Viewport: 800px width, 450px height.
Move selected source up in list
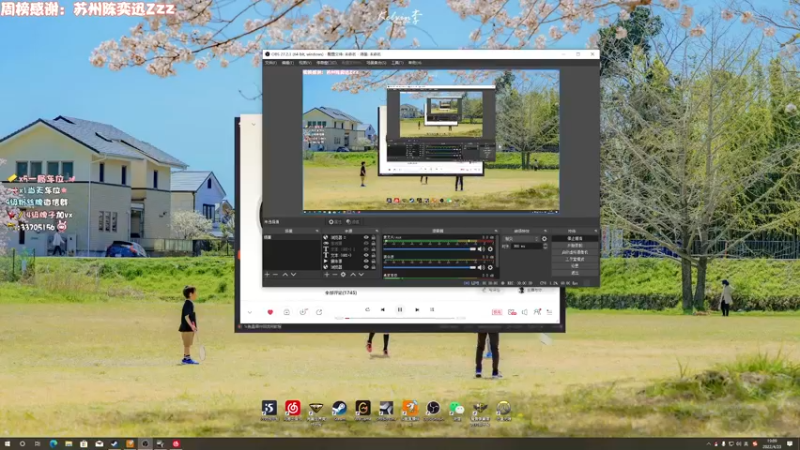pyautogui.click(x=353, y=274)
